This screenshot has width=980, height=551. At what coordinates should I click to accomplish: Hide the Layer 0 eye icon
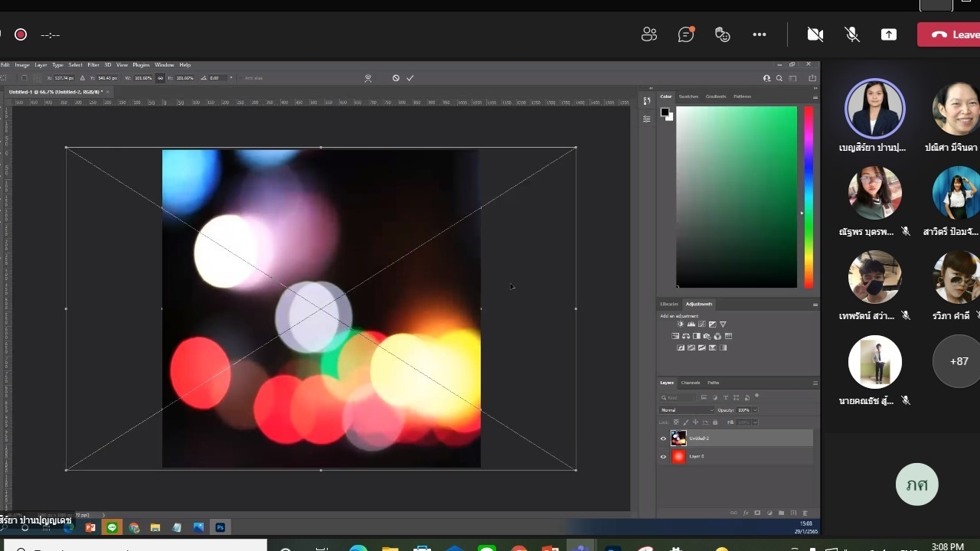pyautogui.click(x=663, y=456)
